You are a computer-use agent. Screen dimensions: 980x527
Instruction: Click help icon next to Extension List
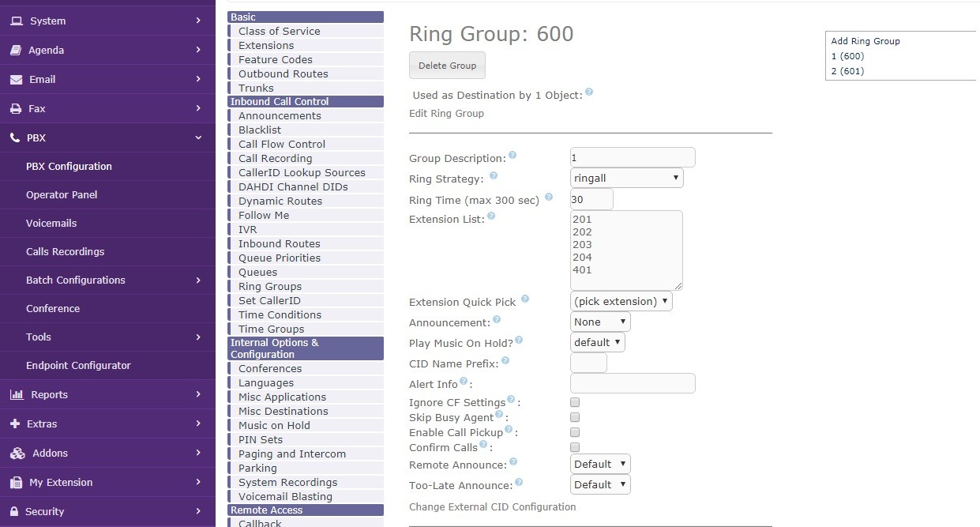491,216
